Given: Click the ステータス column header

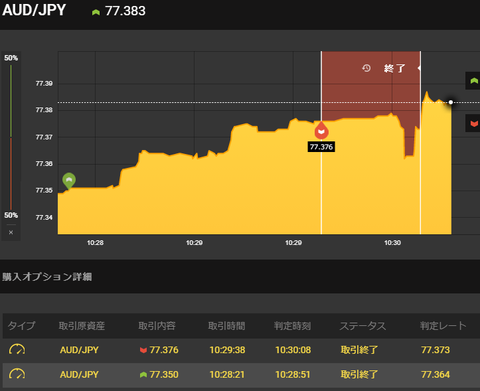Looking at the screenshot, I should [x=363, y=326].
